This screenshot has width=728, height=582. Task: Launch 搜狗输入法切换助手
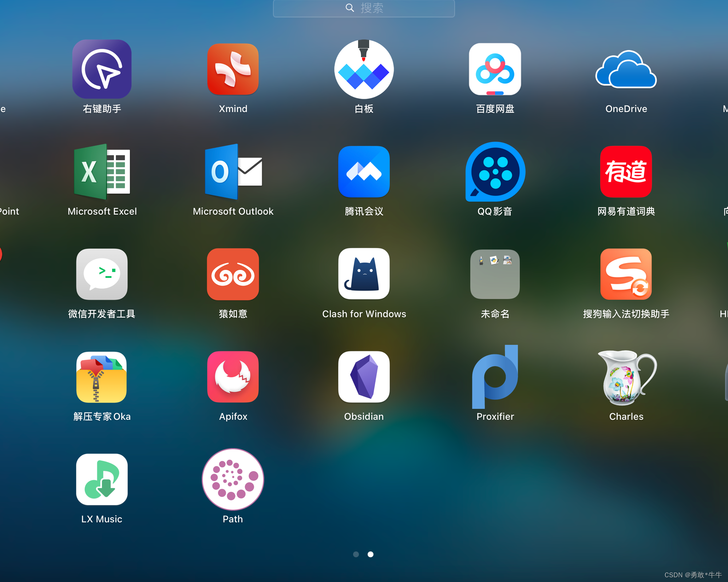(626, 274)
